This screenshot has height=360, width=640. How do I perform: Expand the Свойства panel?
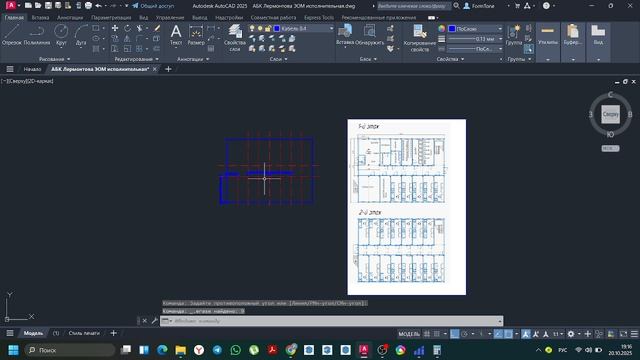(450, 59)
